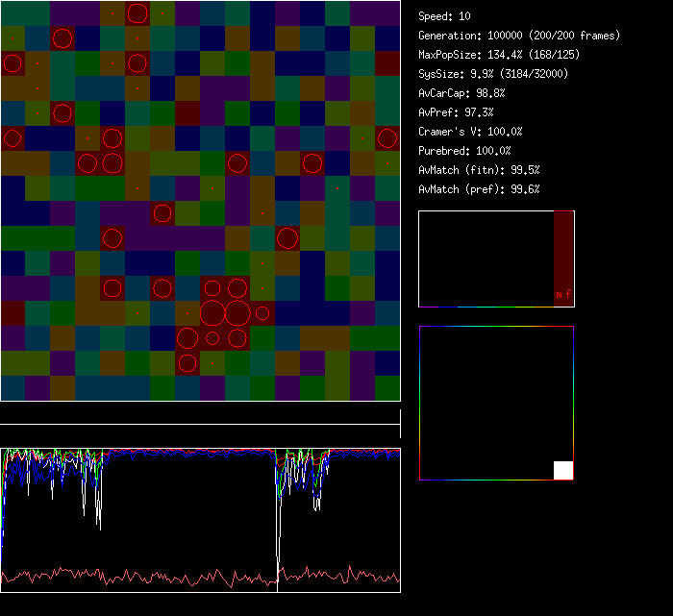
Task: Click the empty dark red tile on the grid's right edge
Action: [x=387, y=63]
